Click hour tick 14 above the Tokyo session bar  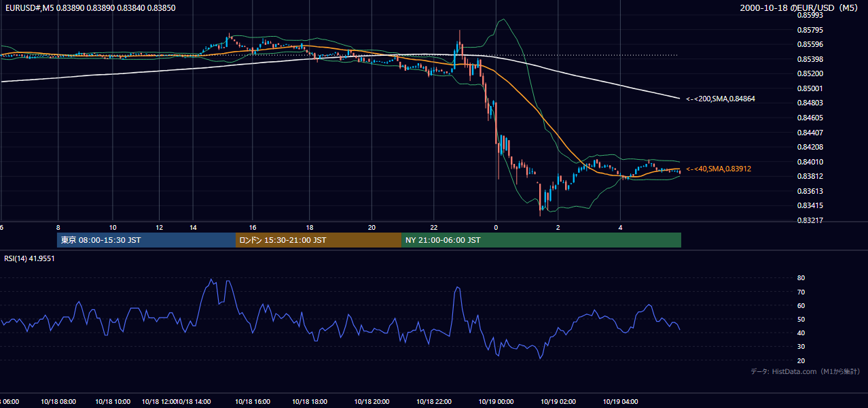click(194, 227)
